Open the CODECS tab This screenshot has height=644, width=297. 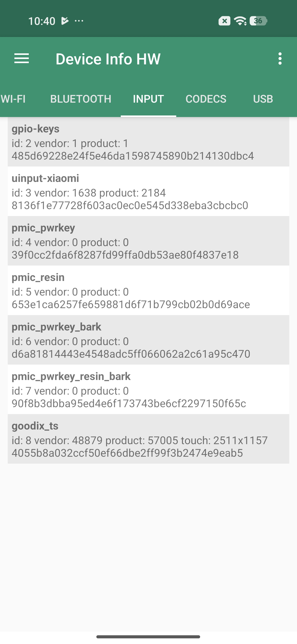206,99
